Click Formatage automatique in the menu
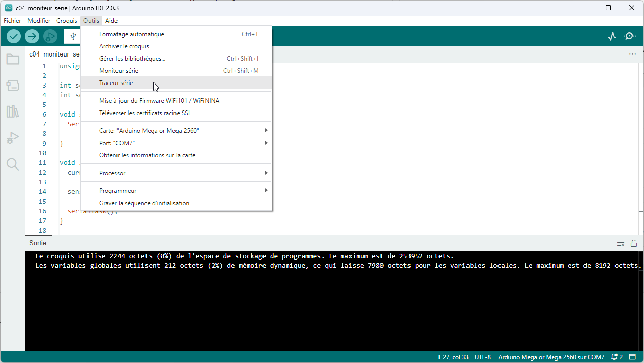This screenshot has height=363, width=644. pyautogui.click(x=132, y=34)
